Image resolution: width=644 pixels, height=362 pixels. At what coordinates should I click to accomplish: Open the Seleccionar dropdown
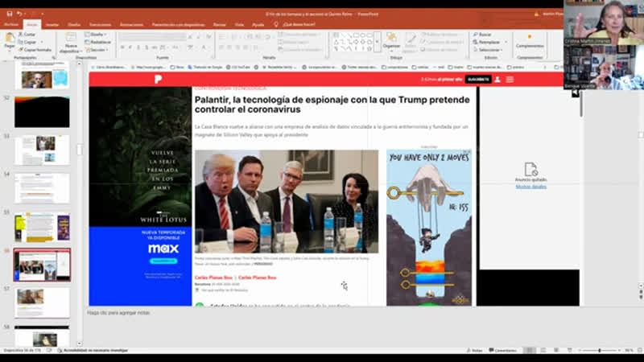pyautogui.click(x=488, y=50)
